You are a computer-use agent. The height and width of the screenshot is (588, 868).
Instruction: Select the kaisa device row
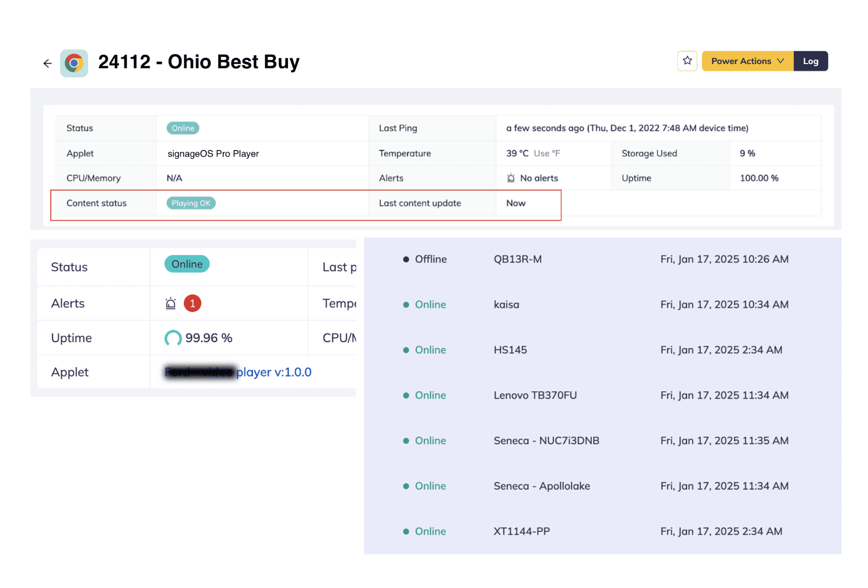click(506, 305)
